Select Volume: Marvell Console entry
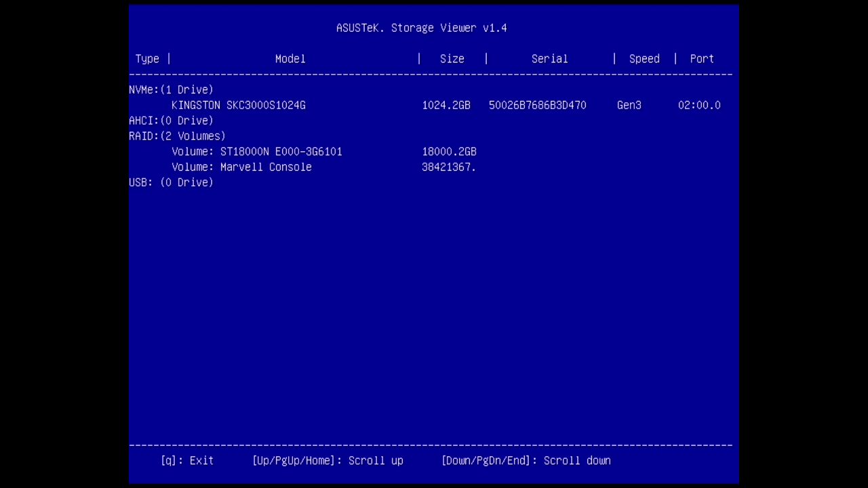This screenshot has height=488, width=868. (x=241, y=167)
